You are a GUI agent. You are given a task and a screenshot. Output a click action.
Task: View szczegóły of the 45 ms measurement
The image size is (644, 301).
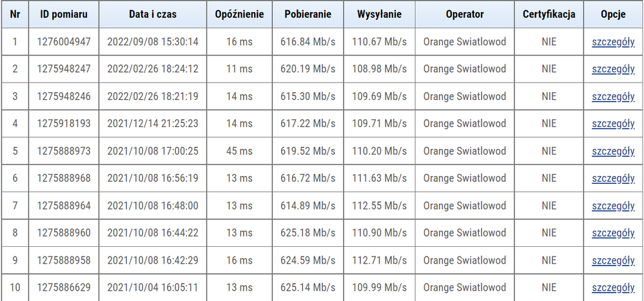click(613, 151)
